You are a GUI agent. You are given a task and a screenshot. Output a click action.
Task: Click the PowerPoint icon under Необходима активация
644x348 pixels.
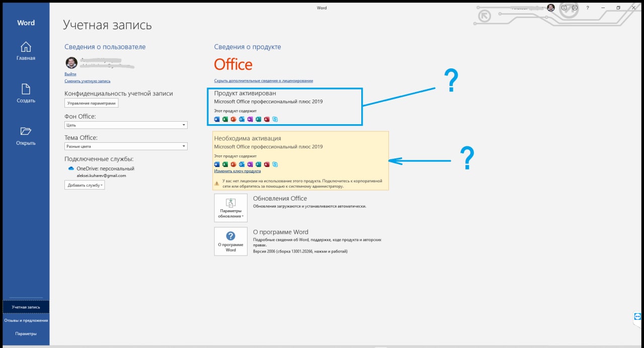pyautogui.click(x=233, y=164)
